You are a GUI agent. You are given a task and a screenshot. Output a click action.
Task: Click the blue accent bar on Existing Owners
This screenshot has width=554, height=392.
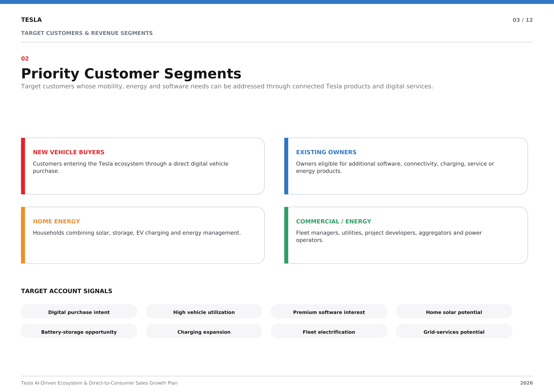(286, 166)
